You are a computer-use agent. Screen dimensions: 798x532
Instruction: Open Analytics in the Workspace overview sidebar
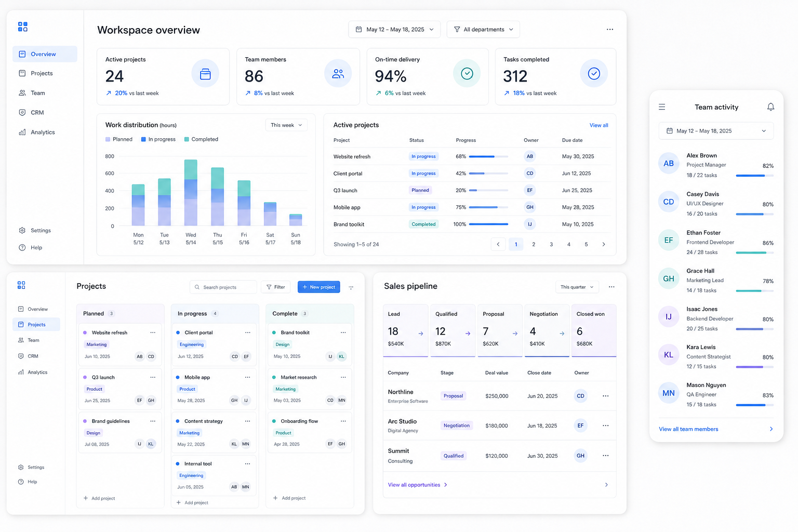pyautogui.click(x=45, y=132)
